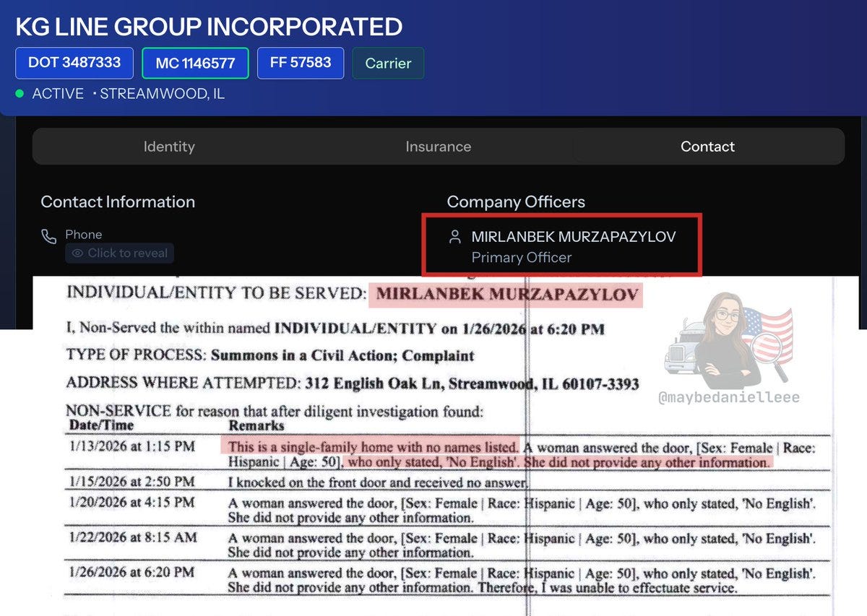Click 'unable to effectuate service' text
The width and height of the screenshot is (867, 616).
pos(644,589)
